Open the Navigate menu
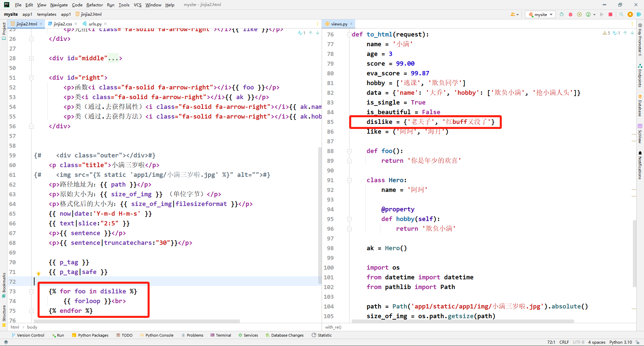 pyautogui.click(x=59, y=5)
